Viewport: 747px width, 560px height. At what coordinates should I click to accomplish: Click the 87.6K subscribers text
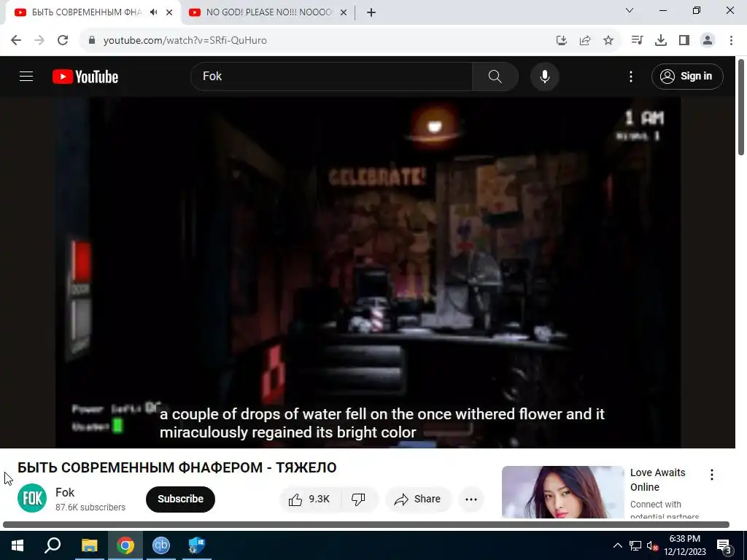click(90, 507)
